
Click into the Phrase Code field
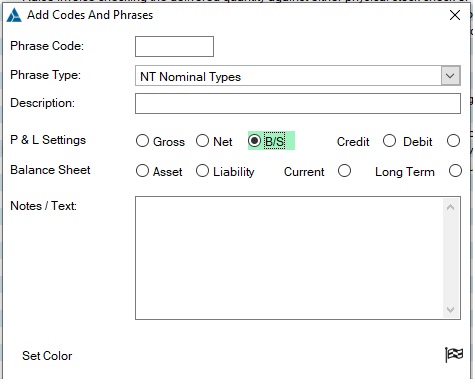pos(174,46)
